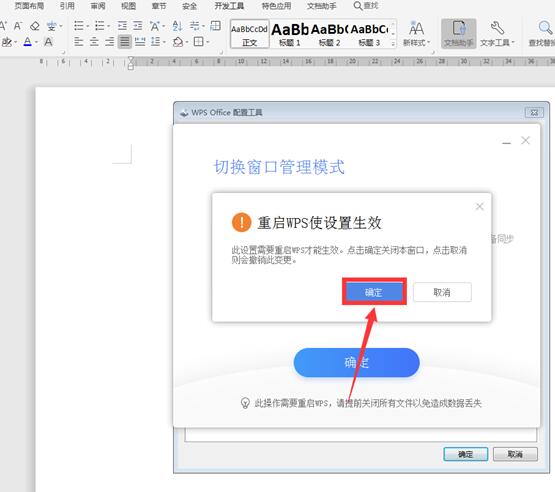Click the increase indent icon

(x=137, y=26)
